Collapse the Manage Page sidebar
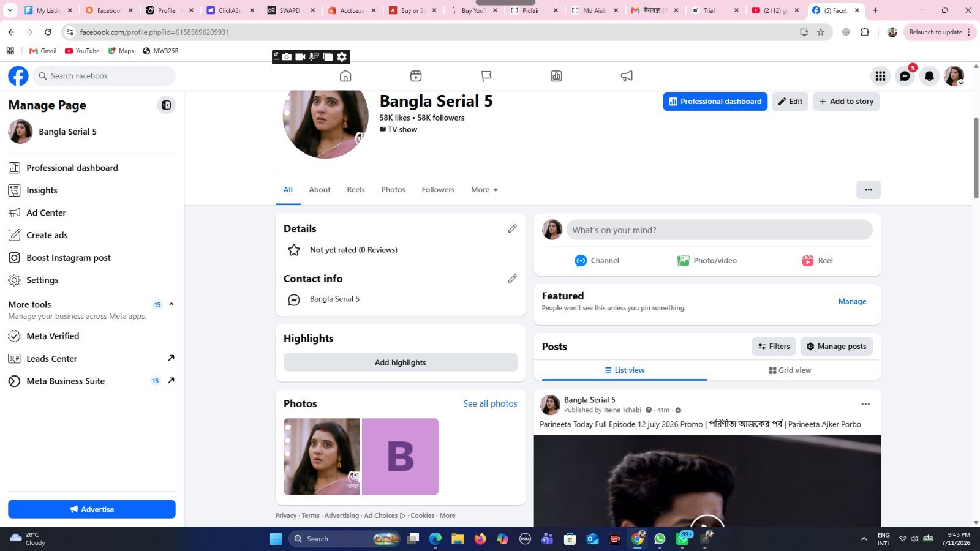The height and width of the screenshot is (551, 980). [166, 105]
